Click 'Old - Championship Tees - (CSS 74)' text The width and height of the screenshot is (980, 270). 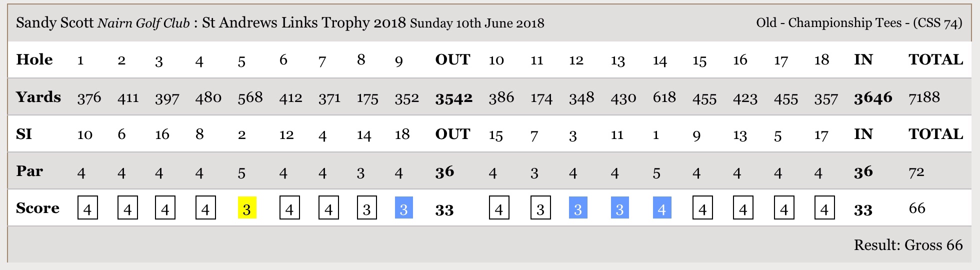coord(858,23)
